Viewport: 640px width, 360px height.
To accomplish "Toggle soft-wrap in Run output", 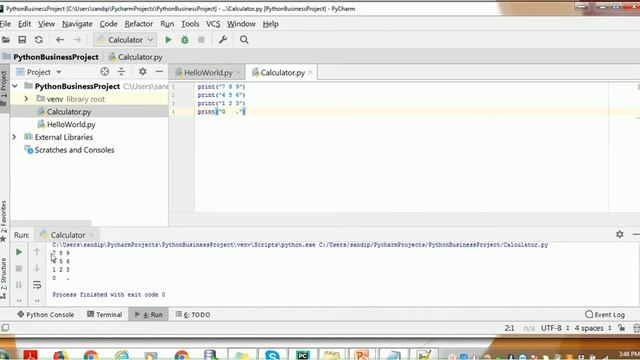I will click(x=37, y=285).
